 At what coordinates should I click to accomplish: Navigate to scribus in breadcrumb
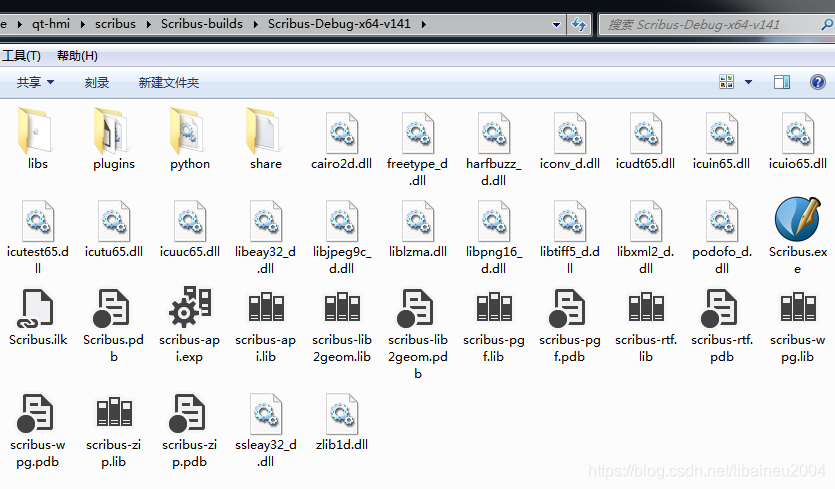pyautogui.click(x=115, y=24)
